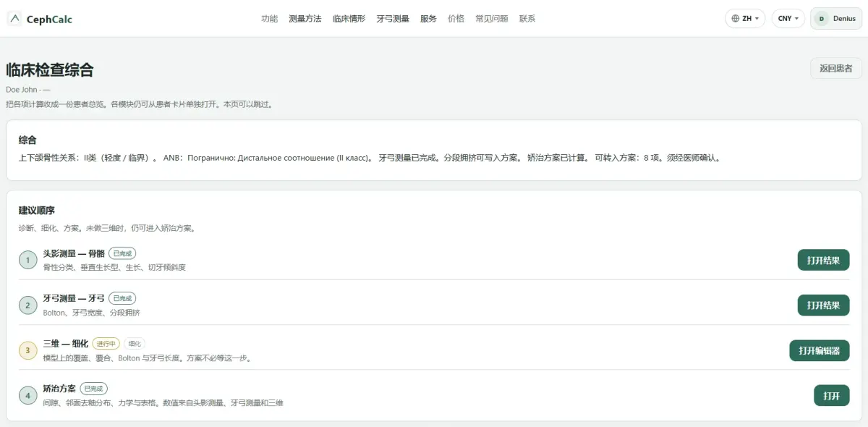Open the ZH language dropdown
Viewport: 868px width, 427px height.
tap(745, 19)
